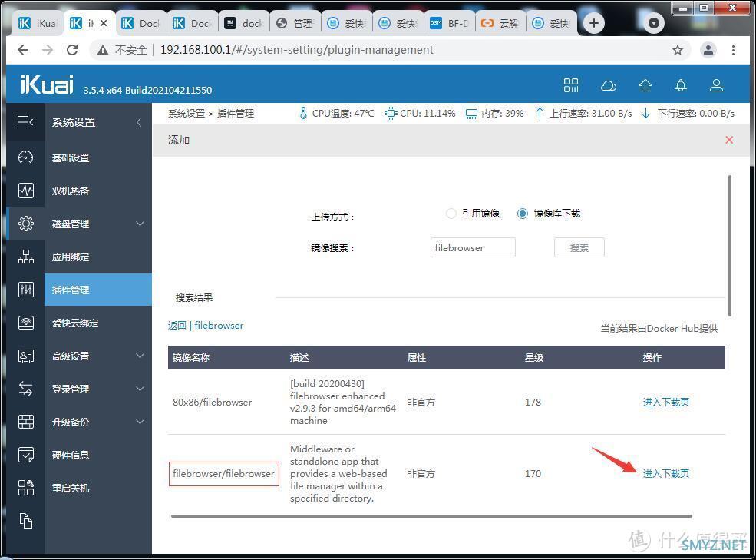Click the horizontal scrollbar under results table
Screen dimensions: 756x560
coord(431,516)
